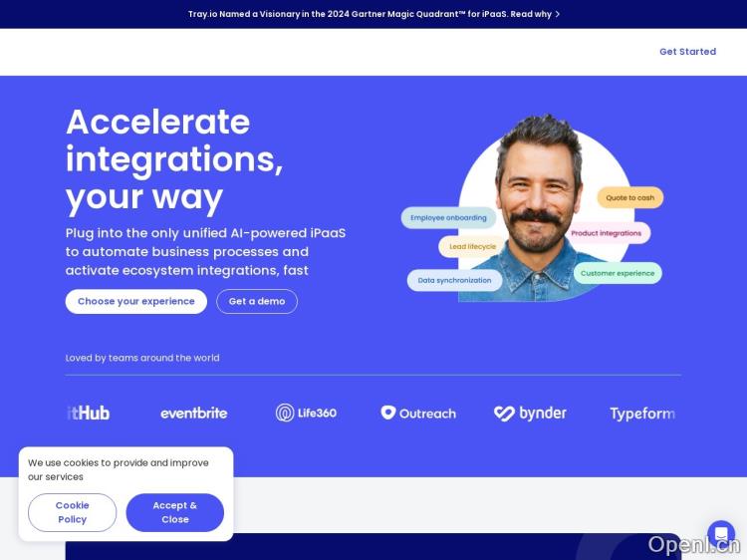747x560 pixels.
Task: Click the Life360 logo
Action: 306,413
